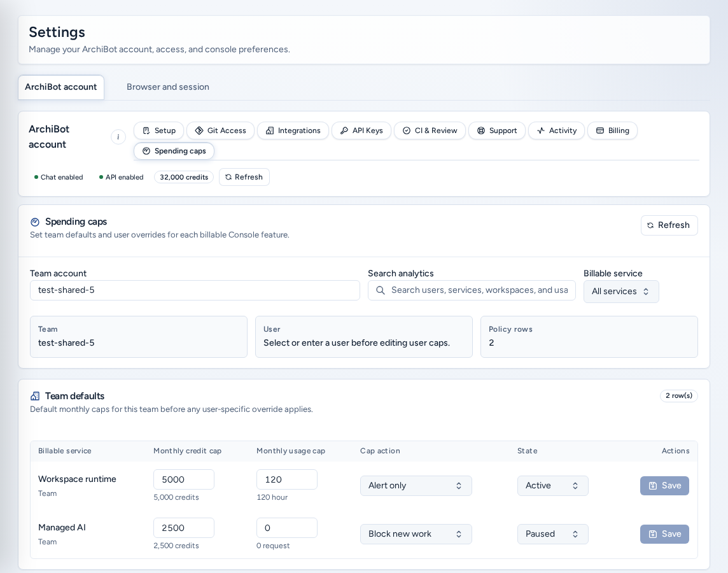
Task: Switch to ArchiBot account tab
Action: 61,87
